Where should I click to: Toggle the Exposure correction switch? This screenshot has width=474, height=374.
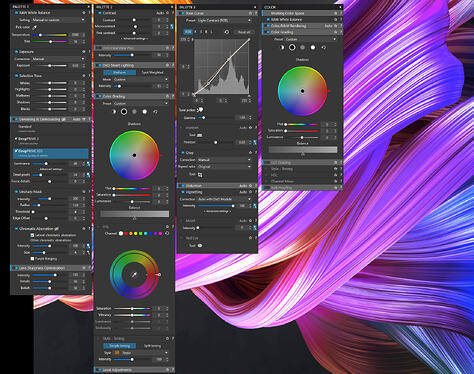pyautogui.click(x=16, y=52)
